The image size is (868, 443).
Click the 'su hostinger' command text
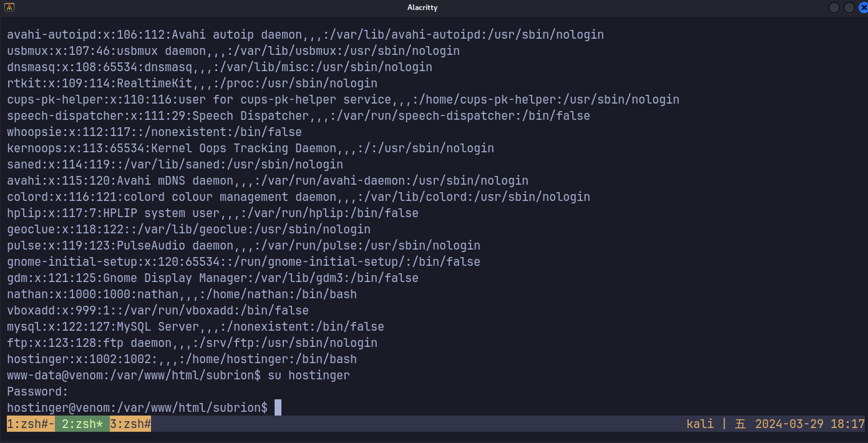[x=308, y=375]
